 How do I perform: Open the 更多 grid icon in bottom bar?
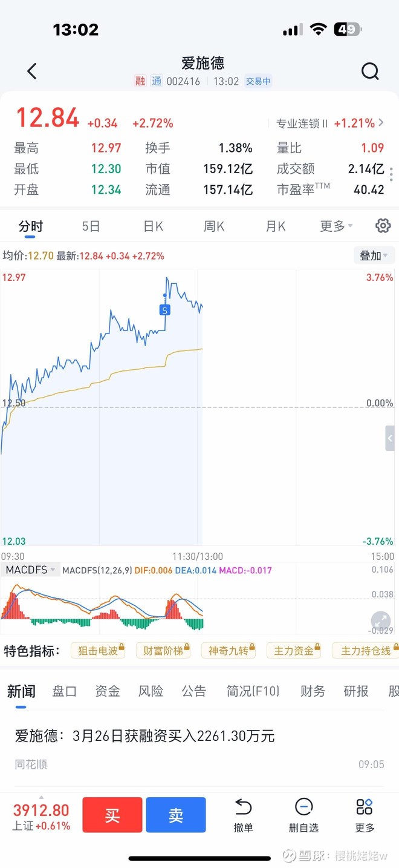(x=364, y=815)
